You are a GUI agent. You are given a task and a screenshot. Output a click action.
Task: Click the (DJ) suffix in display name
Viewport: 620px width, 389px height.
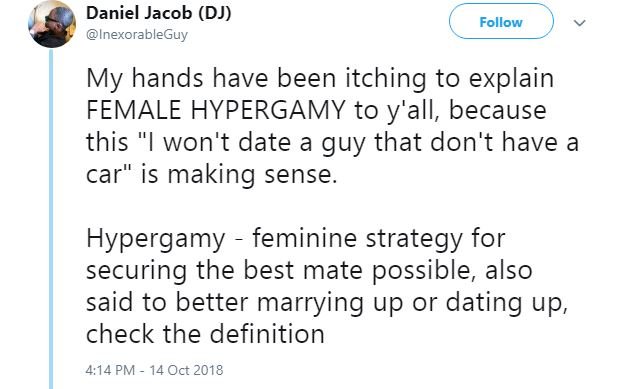click(214, 13)
